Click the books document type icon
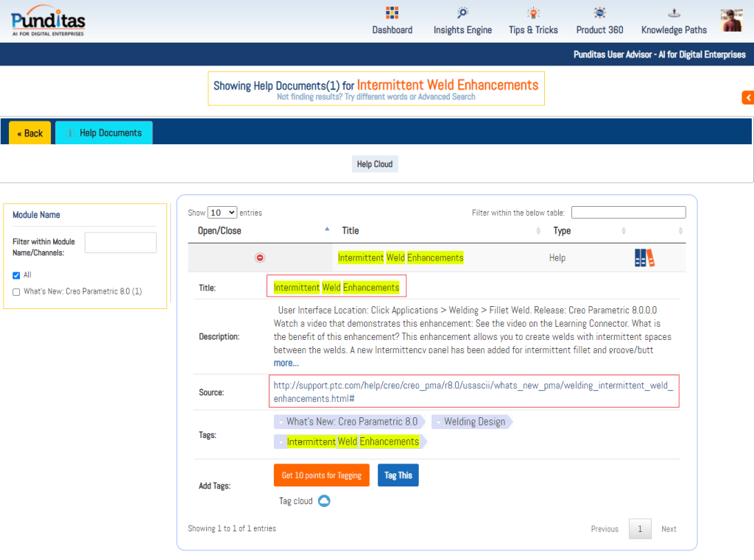 point(644,258)
